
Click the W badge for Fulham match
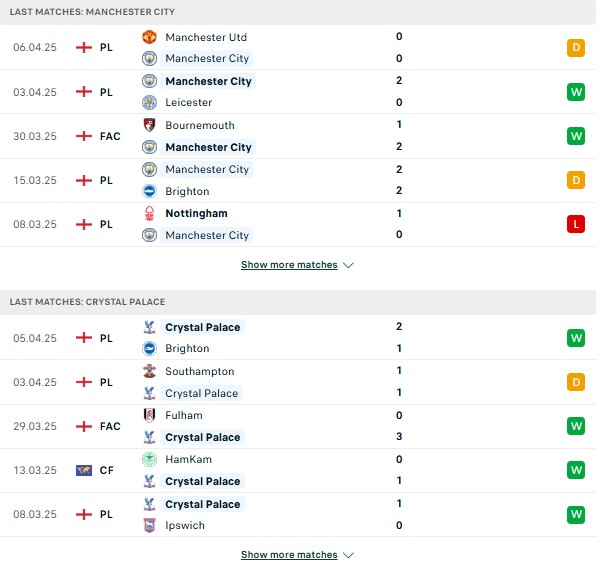tap(576, 426)
